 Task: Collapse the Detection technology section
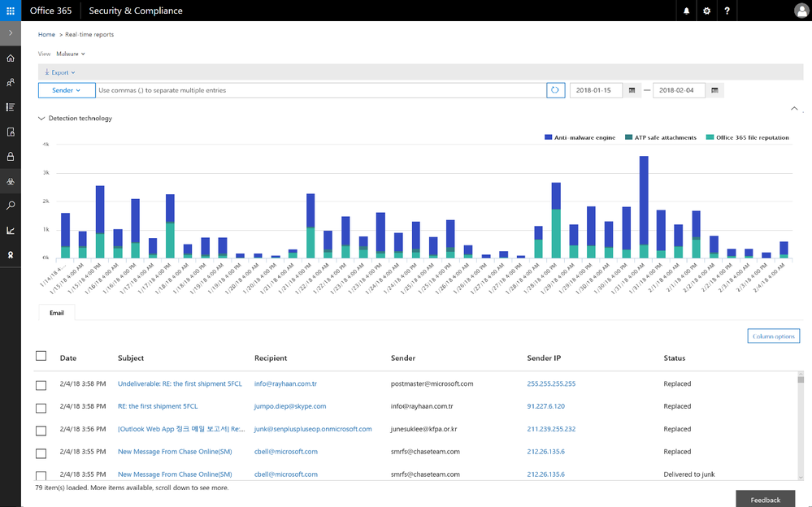41,119
